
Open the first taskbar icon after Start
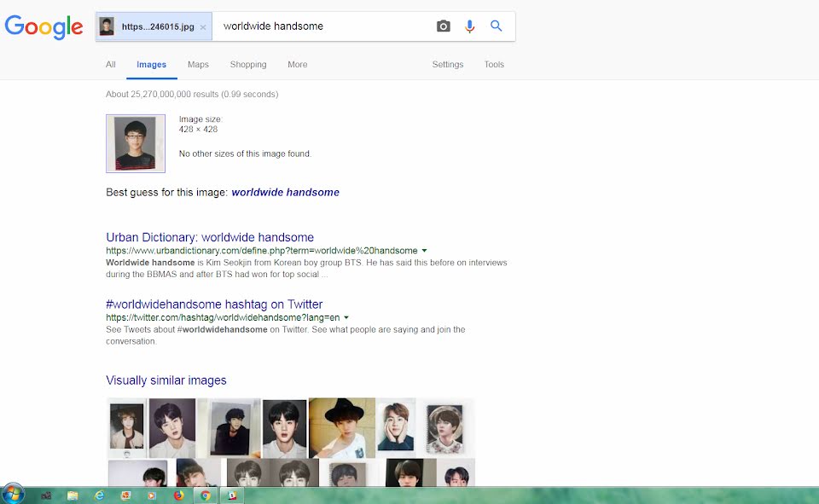pos(46,495)
